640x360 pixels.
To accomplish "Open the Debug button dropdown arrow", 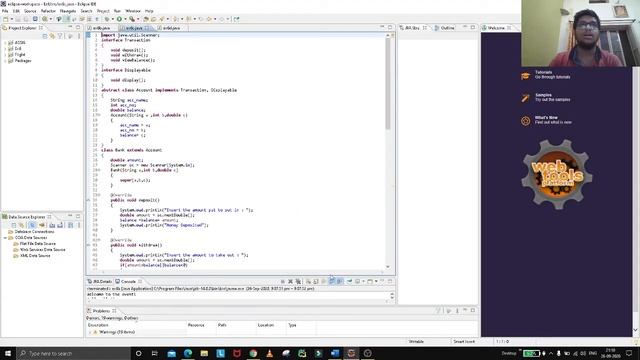I will click(x=112, y=19).
